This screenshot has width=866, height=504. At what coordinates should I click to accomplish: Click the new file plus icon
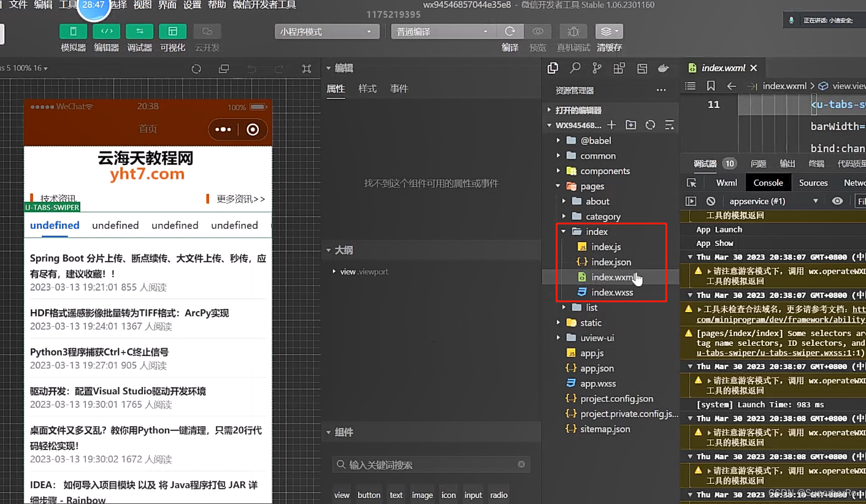(x=611, y=125)
